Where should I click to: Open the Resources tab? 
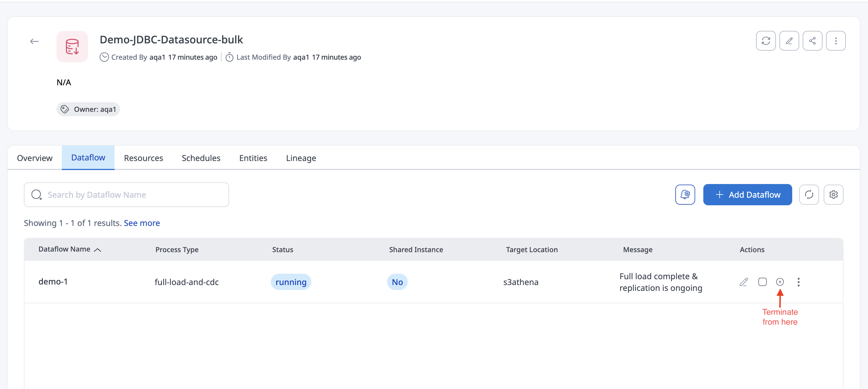(x=143, y=158)
